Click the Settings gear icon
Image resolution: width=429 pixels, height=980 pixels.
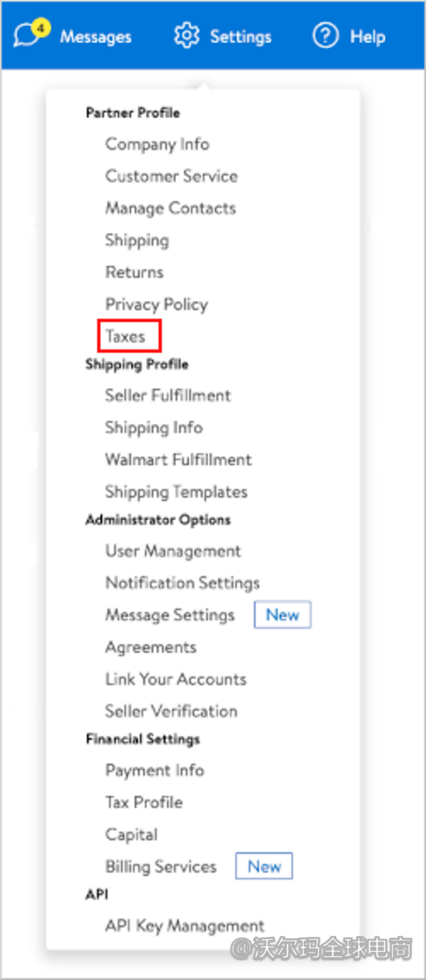pos(187,36)
